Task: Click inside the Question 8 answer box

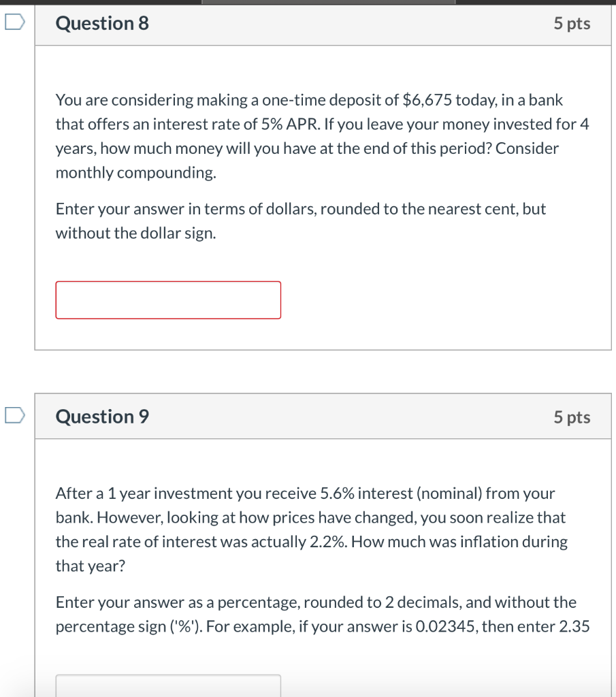Action: (x=167, y=299)
